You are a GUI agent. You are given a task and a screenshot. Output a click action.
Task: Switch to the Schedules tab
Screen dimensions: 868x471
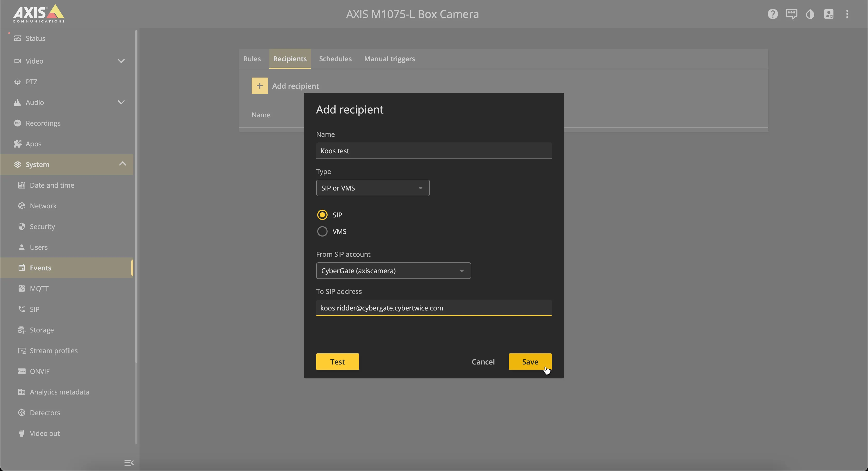tap(335, 59)
